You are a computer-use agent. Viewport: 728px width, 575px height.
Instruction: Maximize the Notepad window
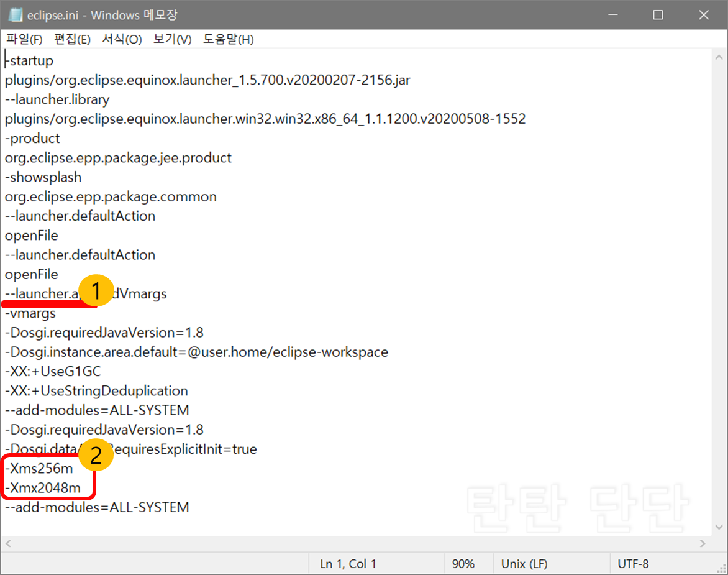coord(658,15)
